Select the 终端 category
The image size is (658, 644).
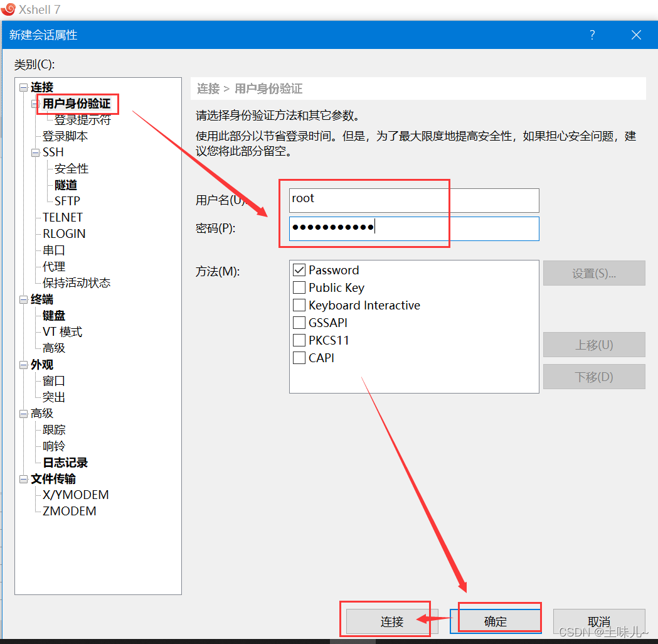(x=42, y=300)
